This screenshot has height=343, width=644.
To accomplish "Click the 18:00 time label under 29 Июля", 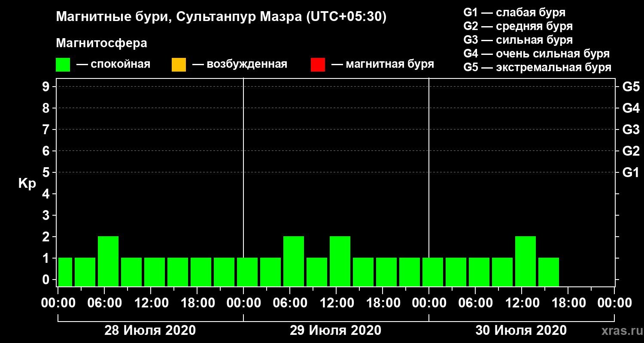I will 383,303.
